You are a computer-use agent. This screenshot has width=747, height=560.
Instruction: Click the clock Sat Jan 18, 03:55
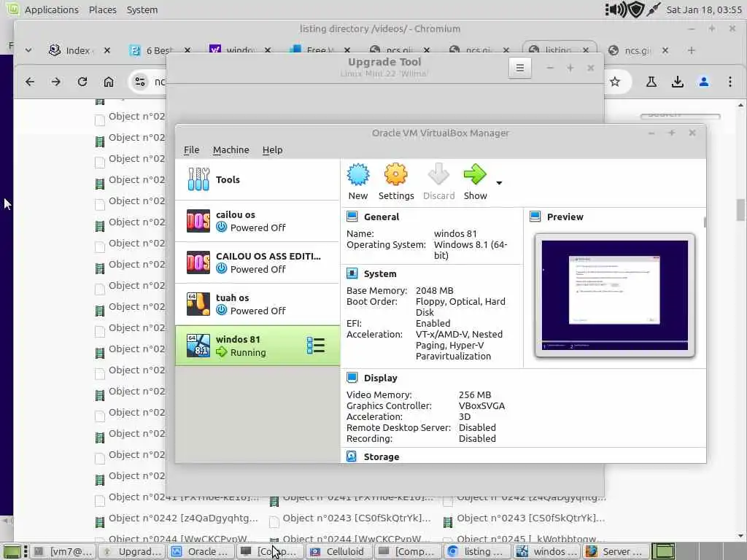coord(704,9)
